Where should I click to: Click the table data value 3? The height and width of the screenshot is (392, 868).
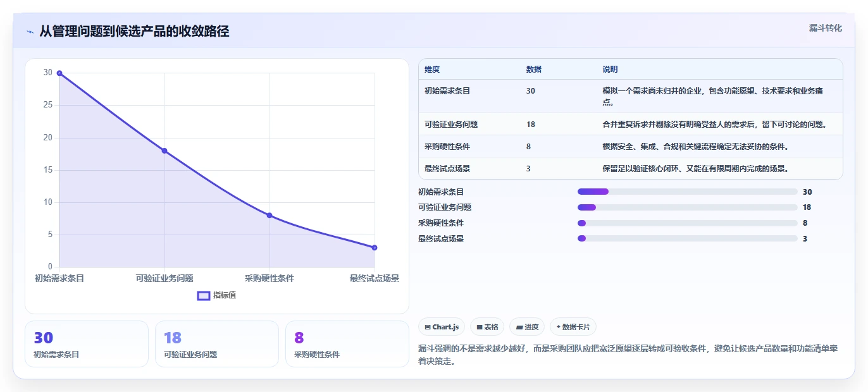point(529,169)
